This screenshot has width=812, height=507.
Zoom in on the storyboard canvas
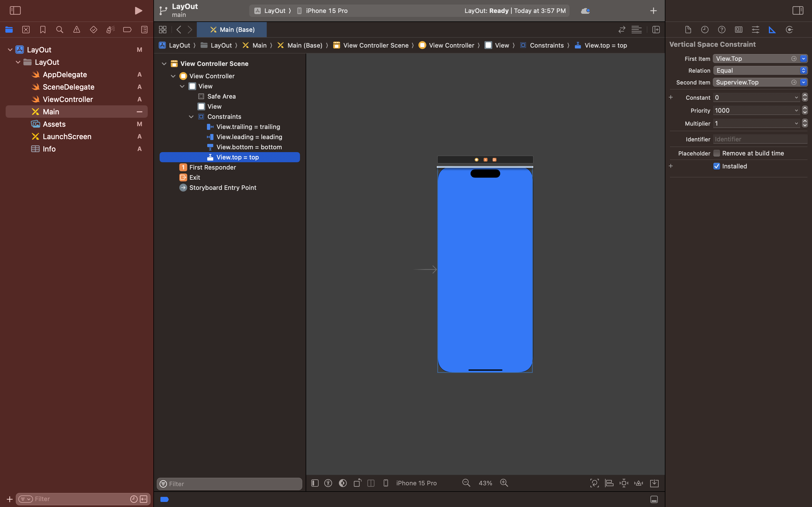point(504,483)
